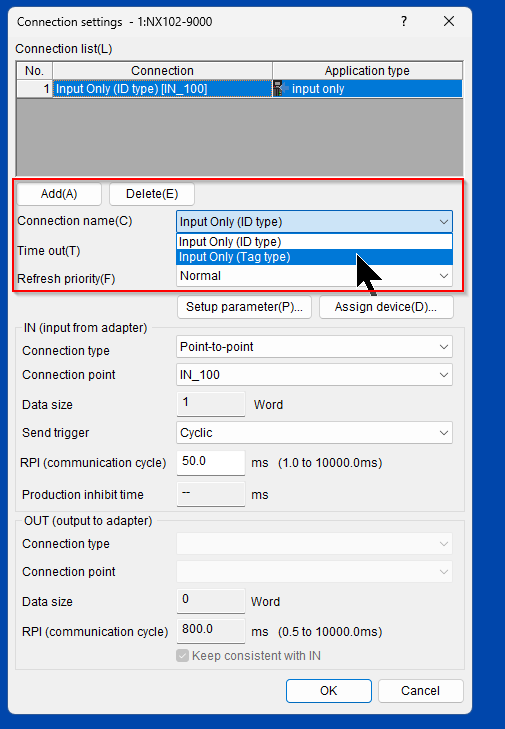The height and width of the screenshot is (729, 505).
Task: Open Setup parameter(P) dialog
Action: coord(244,307)
